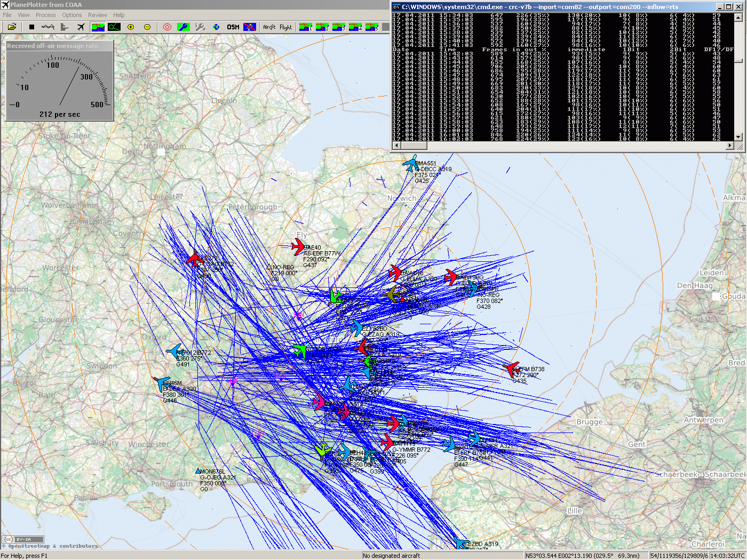Open the Options menu
Image resolution: width=747 pixels, height=560 pixels.
(x=72, y=15)
